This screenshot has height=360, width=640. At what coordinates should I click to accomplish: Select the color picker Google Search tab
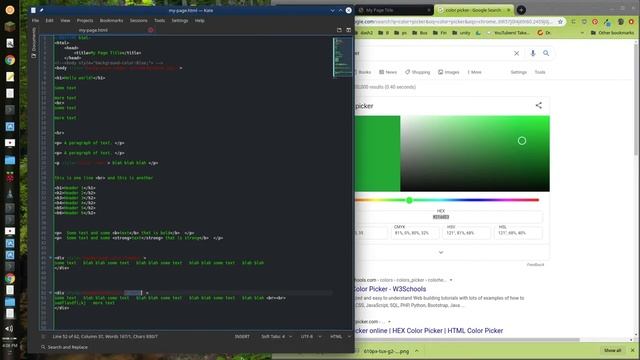[x=473, y=10]
